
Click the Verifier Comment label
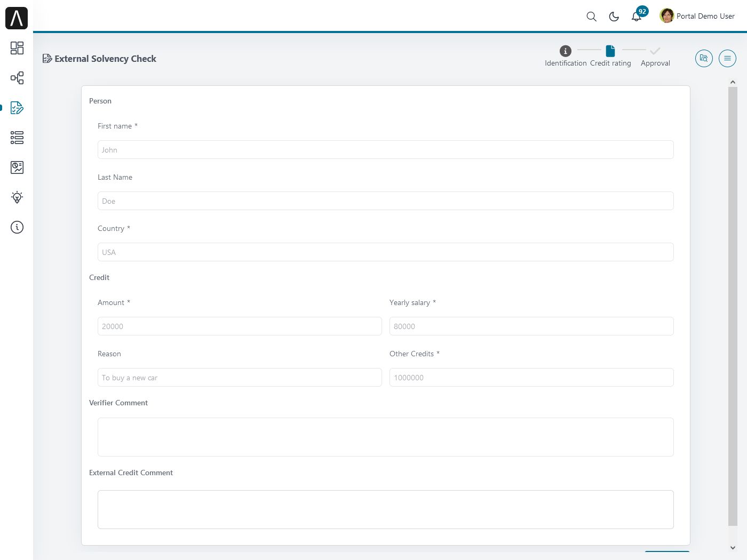(x=118, y=403)
